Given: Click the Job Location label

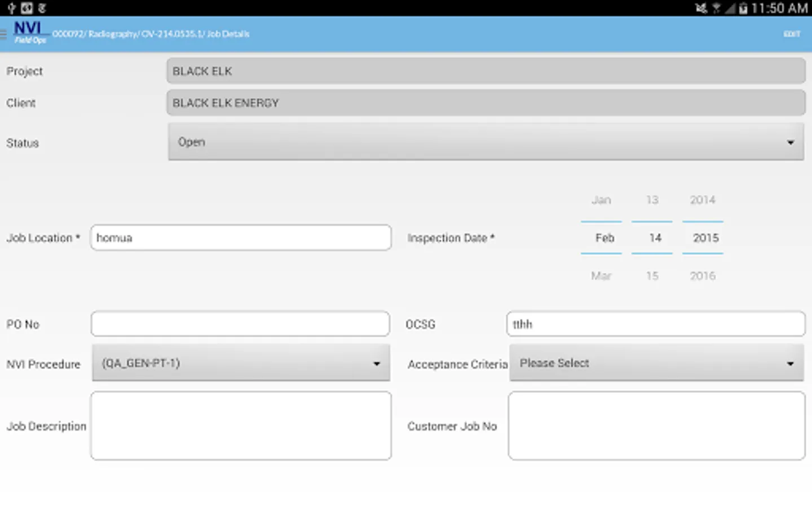Looking at the screenshot, I should (43, 238).
